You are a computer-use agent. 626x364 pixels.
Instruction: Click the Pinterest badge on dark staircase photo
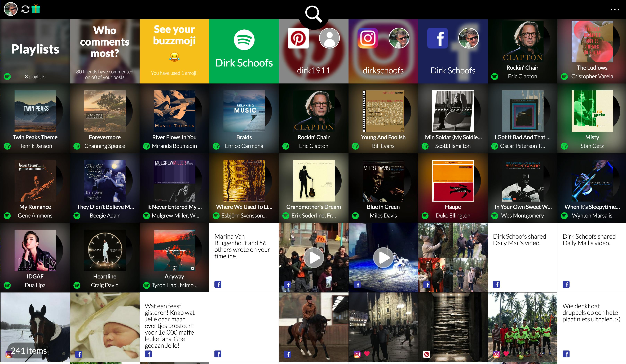click(427, 354)
